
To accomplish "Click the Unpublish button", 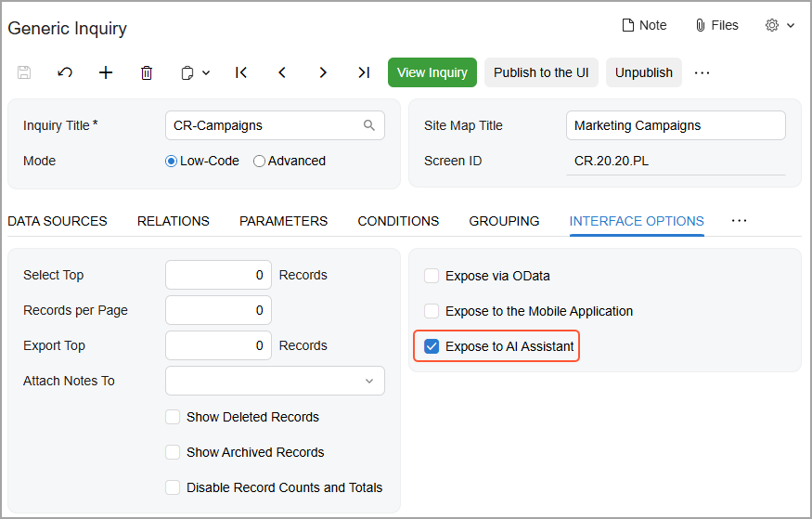I will (644, 72).
